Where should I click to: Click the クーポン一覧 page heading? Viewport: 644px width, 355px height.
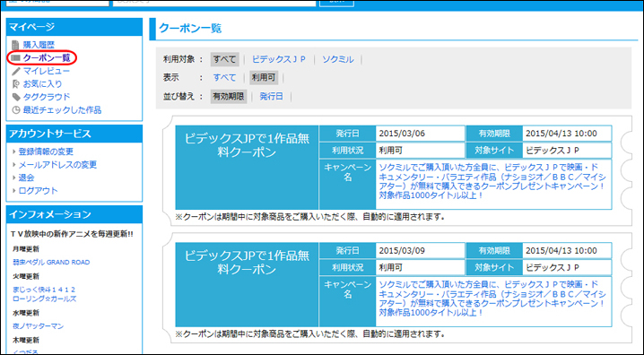190,29
